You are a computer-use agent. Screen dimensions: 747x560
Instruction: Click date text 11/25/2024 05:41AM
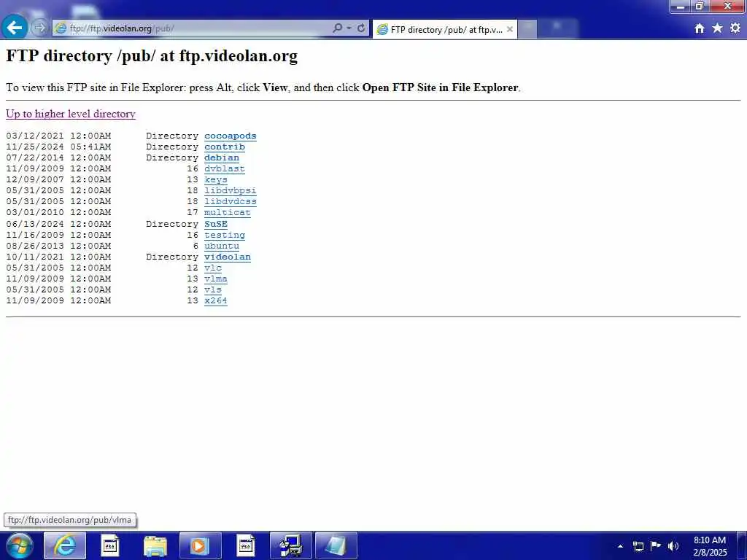(x=58, y=147)
